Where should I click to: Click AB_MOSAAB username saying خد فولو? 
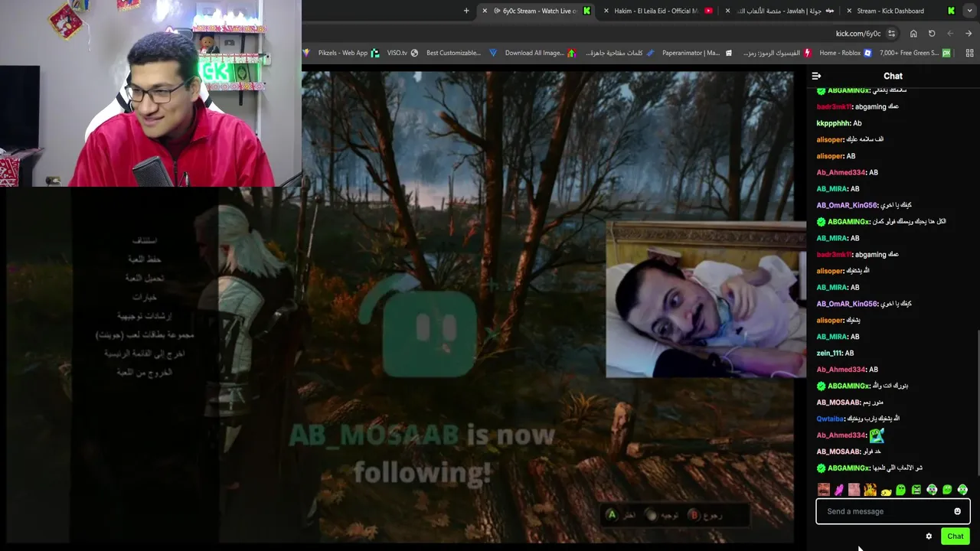(x=838, y=452)
